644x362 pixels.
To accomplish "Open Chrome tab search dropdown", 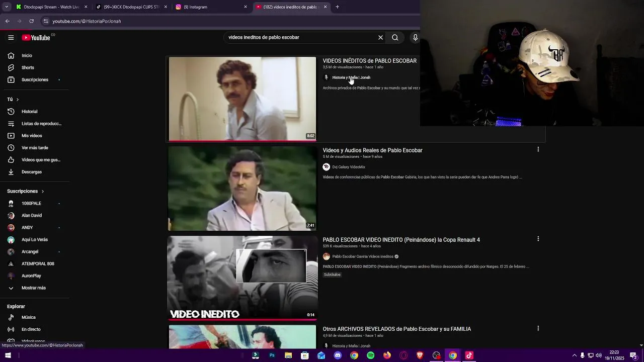I will [7, 7].
